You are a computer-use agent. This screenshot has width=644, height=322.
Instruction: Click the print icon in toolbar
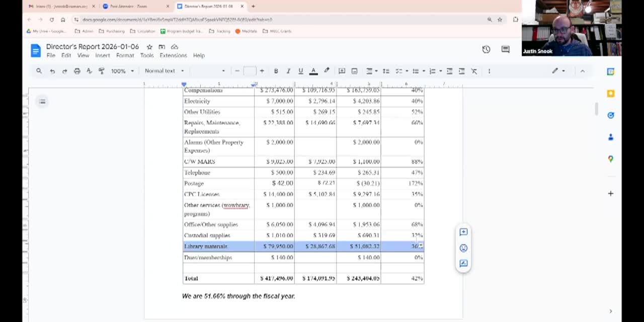point(77,71)
